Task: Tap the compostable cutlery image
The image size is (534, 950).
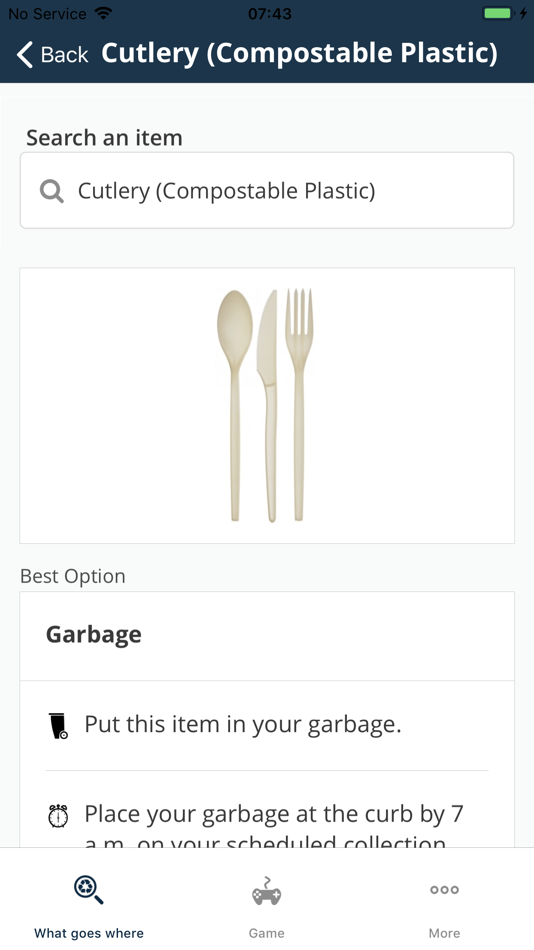Action: [265, 405]
